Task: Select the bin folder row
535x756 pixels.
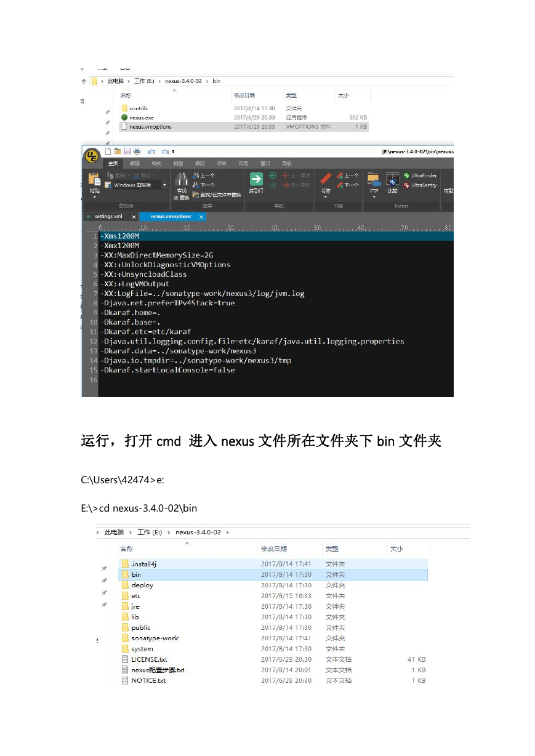Action: pyautogui.click(x=273, y=574)
